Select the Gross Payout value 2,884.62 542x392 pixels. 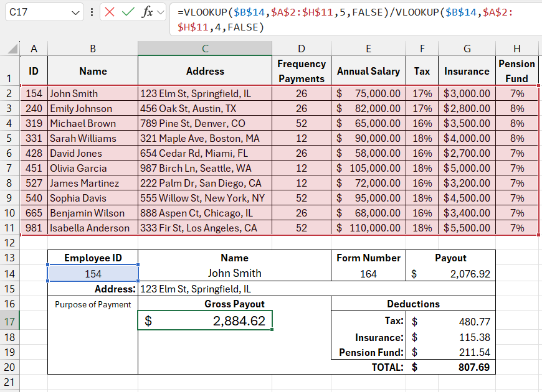click(x=205, y=321)
